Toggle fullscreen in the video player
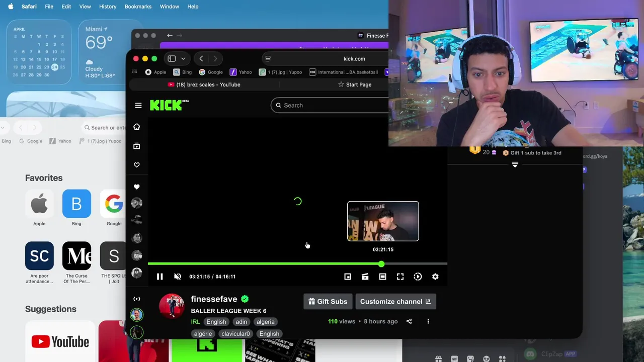 pos(400,277)
